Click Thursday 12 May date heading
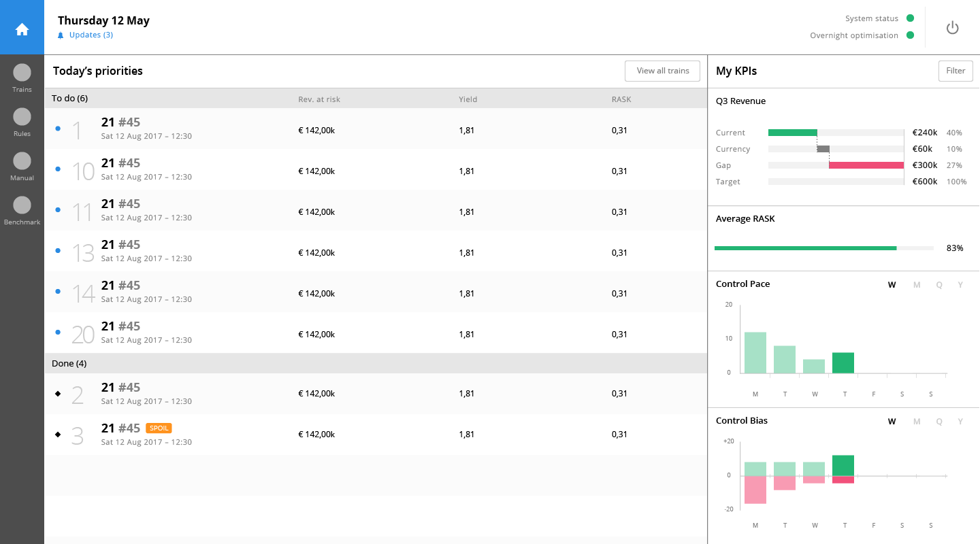980x544 pixels. (x=103, y=20)
